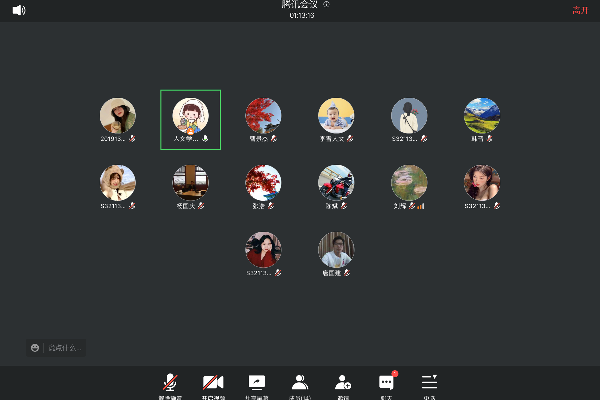Click the invite people icon
This screenshot has height=400, width=600.
343,382
